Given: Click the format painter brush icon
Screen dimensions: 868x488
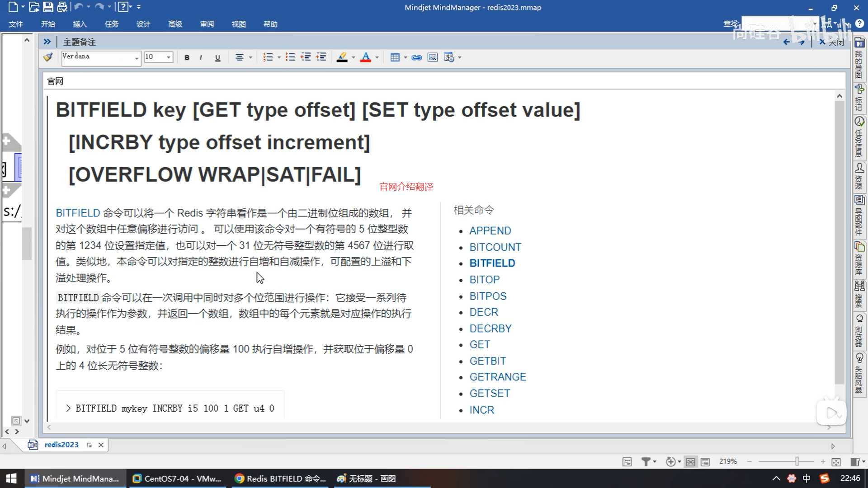Looking at the screenshot, I should [48, 57].
